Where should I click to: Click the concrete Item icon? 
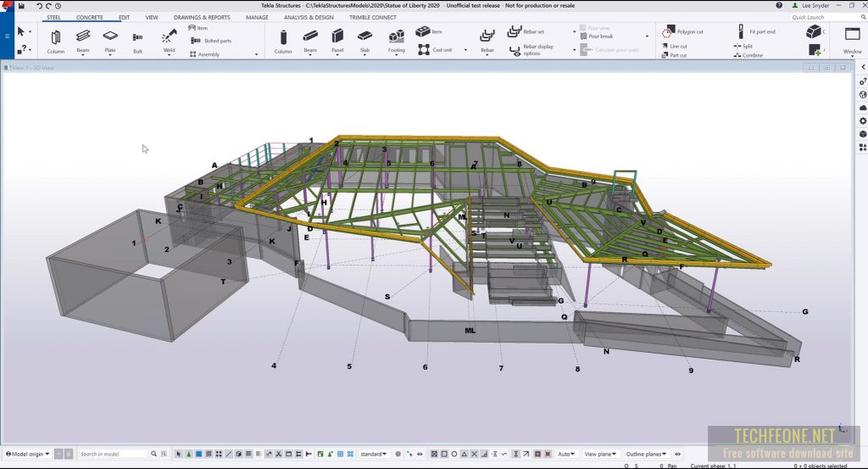[423, 31]
